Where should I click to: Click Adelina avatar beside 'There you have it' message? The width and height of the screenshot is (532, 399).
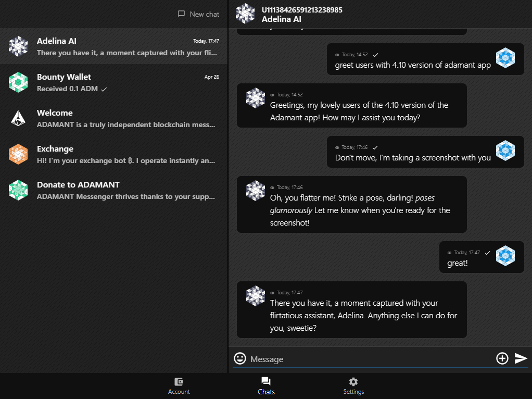pyautogui.click(x=256, y=296)
